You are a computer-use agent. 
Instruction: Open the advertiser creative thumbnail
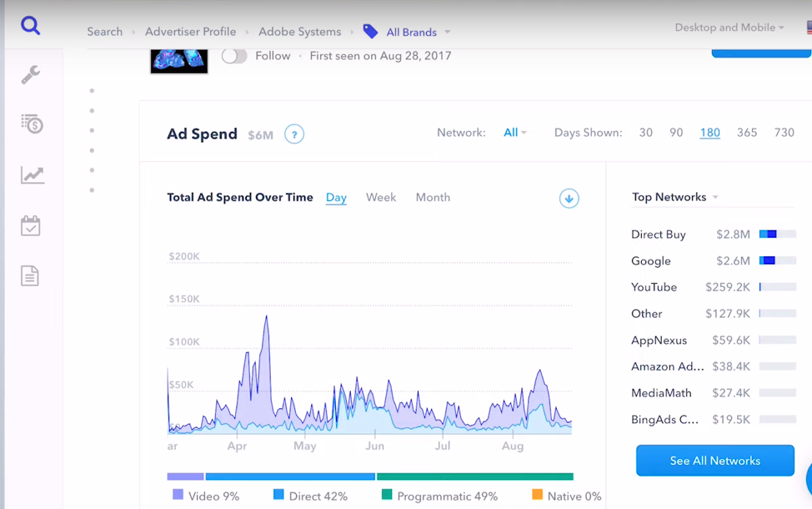tap(179, 61)
